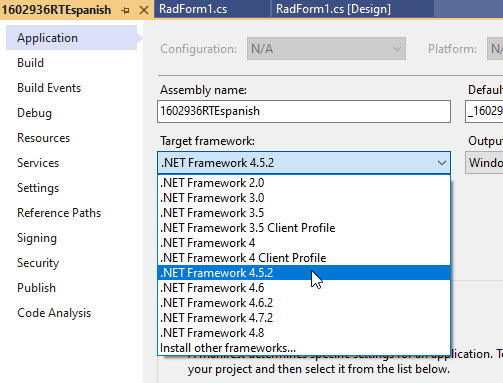Choose .NET Framework 4.8 option

pyautogui.click(x=304, y=333)
